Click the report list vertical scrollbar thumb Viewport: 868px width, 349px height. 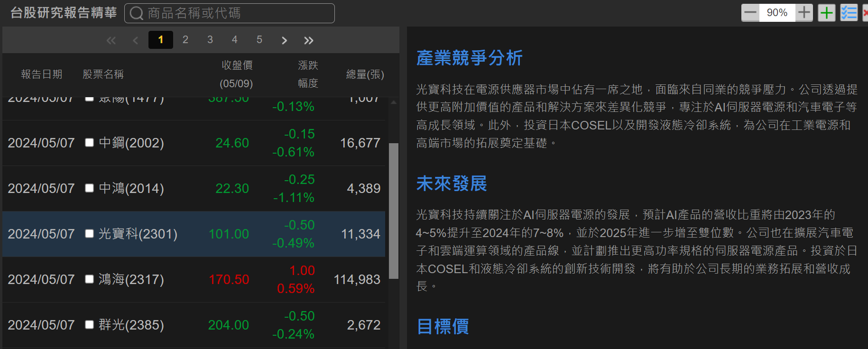[394, 211]
